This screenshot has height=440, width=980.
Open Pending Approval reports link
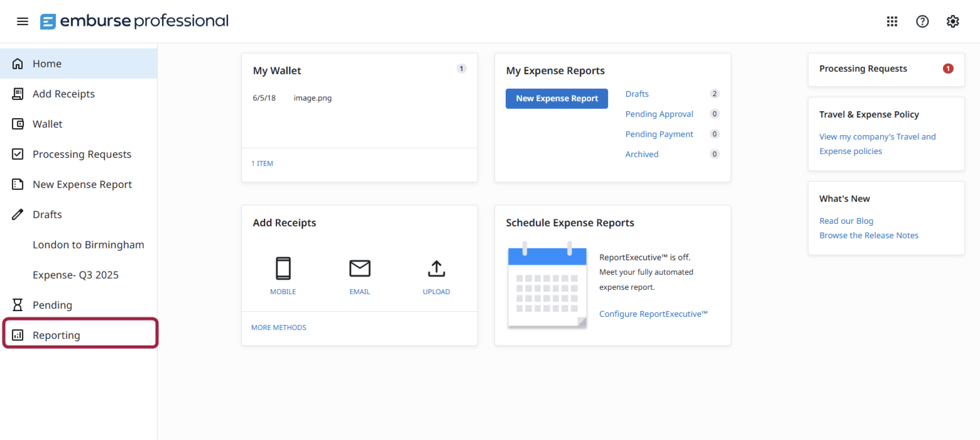point(659,114)
